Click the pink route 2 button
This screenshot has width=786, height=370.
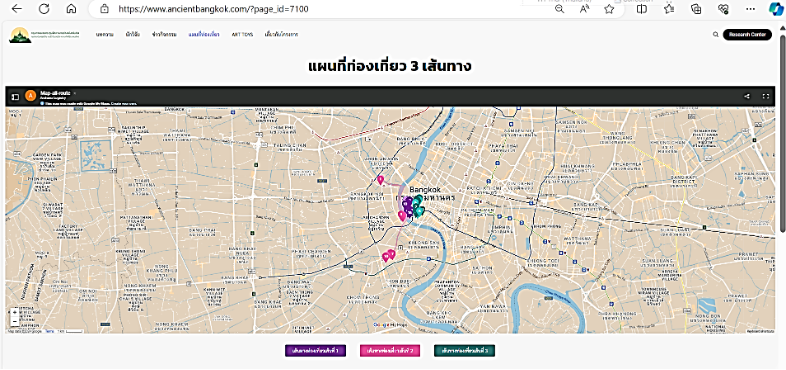pos(390,350)
